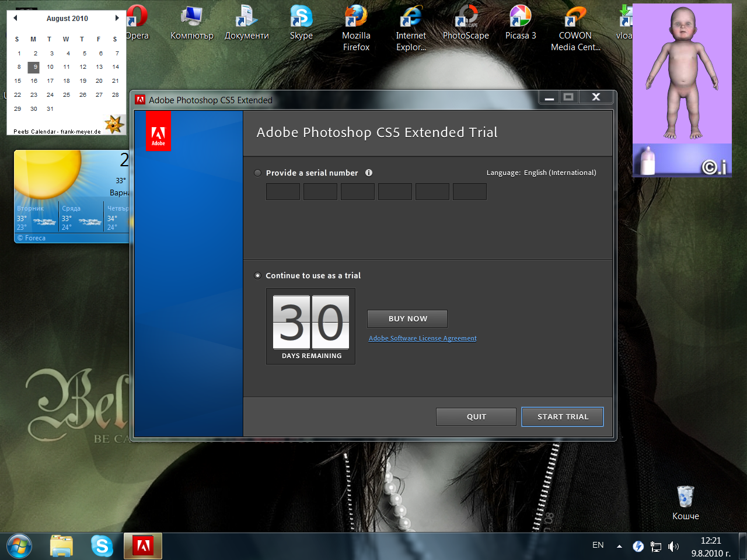
Task: Click the third serial number field
Action: pos(358,192)
